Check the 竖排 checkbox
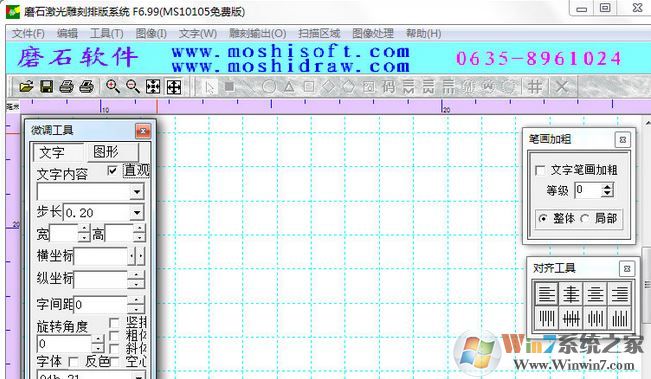 tap(114, 323)
